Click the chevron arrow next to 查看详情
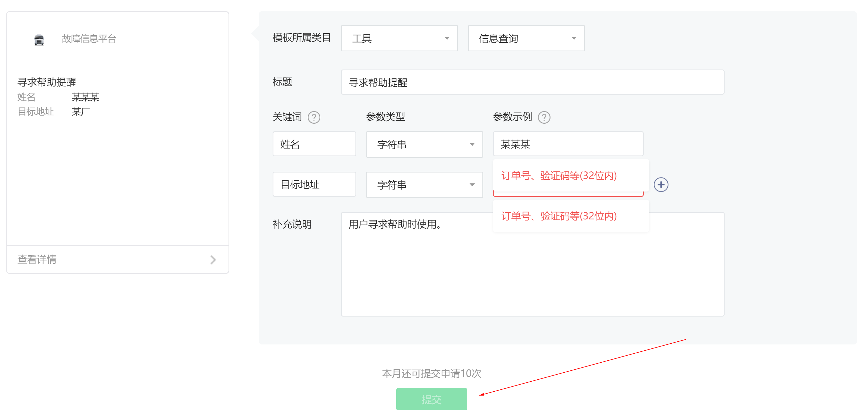 click(x=213, y=260)
